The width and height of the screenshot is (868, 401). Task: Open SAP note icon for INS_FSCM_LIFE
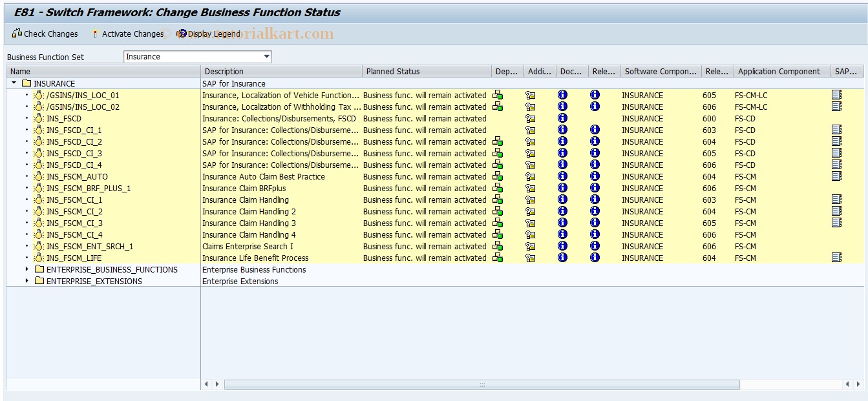[836, 258]
